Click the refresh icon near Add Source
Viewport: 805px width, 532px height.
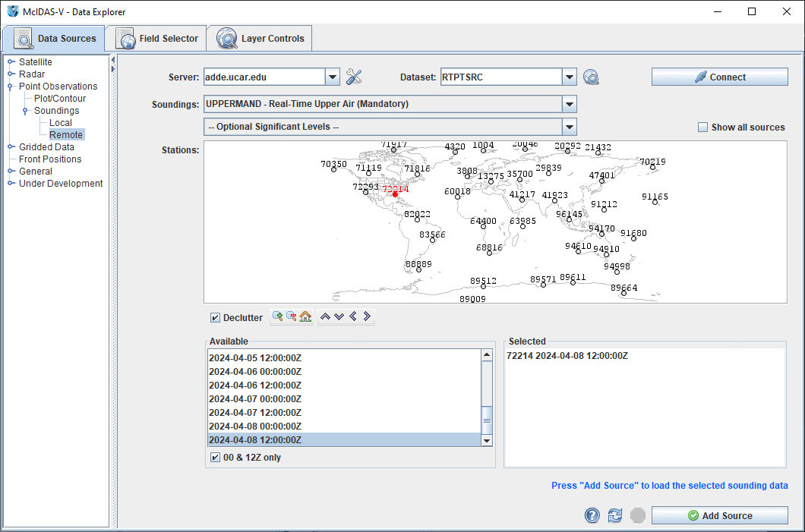click(x=615, y=515)
